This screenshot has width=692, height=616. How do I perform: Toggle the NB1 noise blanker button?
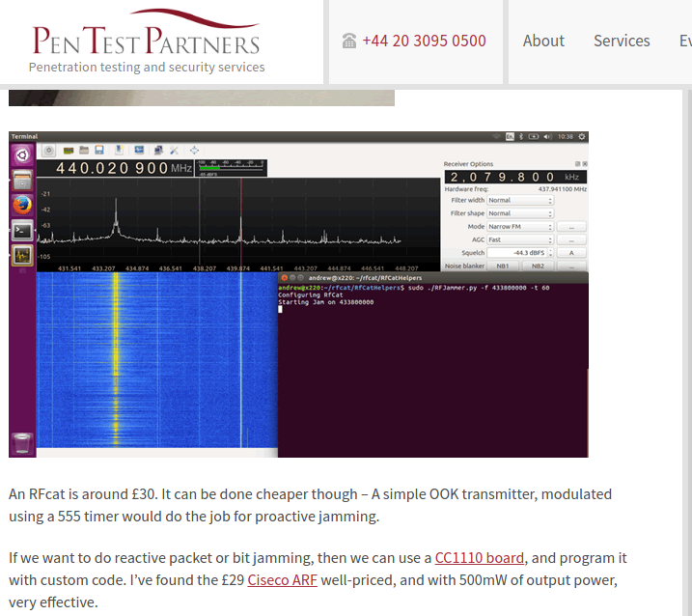(502, 266)
